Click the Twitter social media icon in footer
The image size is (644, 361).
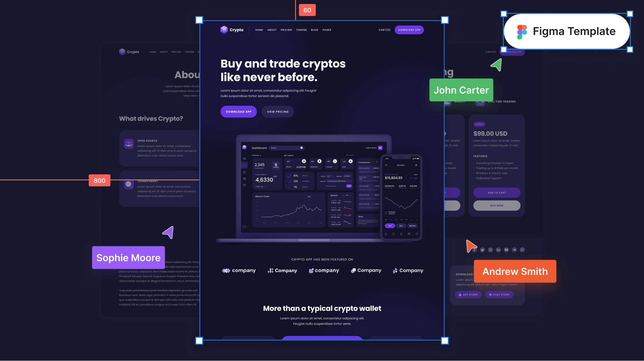point(483,250)
